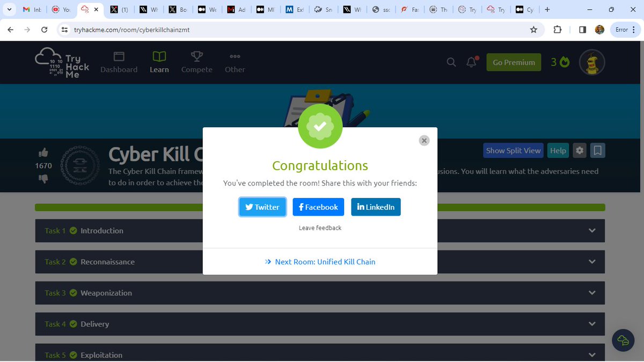Open the chat support bubble

623,340
